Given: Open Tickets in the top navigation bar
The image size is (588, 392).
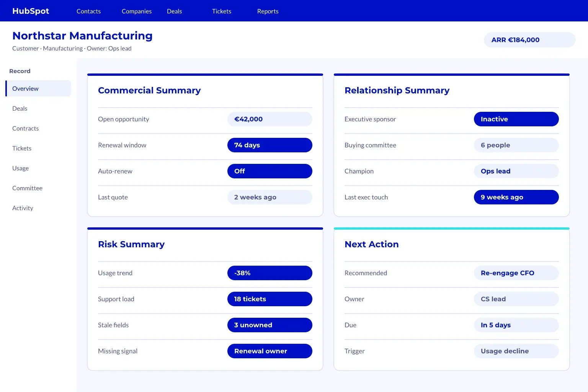Looking at the screenshot, I should click(x=222, y=11).
